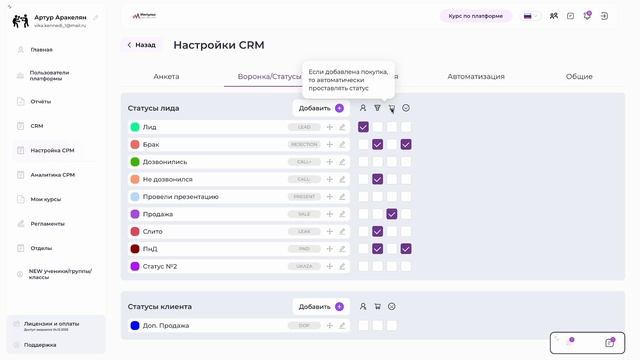Click Добавить in Статусы клиента section
Image resolution: width=640 pixels, height=360 pixels.
321,307
